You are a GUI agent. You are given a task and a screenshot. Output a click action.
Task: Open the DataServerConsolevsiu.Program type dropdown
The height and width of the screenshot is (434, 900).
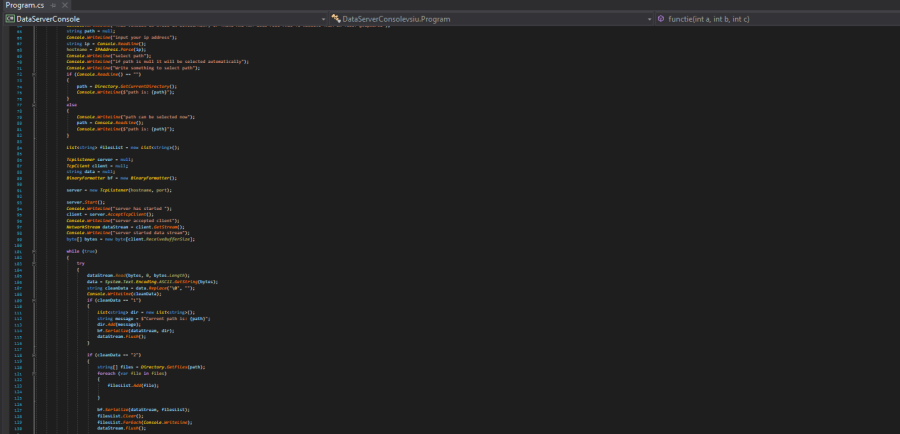492,19
